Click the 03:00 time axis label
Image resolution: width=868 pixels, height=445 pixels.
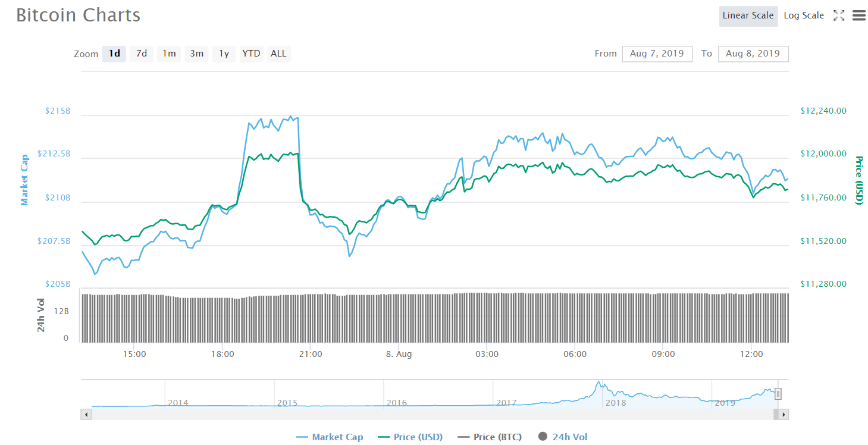(487, 354)
